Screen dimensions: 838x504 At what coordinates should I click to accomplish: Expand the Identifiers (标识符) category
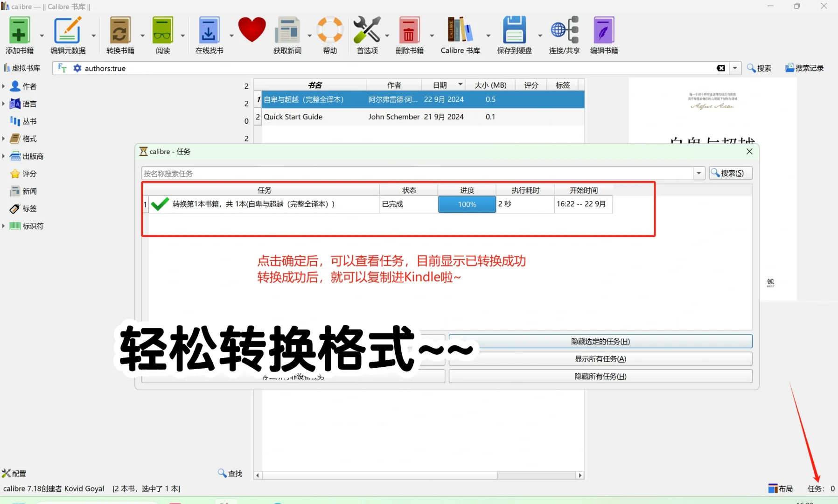(4, 226)
